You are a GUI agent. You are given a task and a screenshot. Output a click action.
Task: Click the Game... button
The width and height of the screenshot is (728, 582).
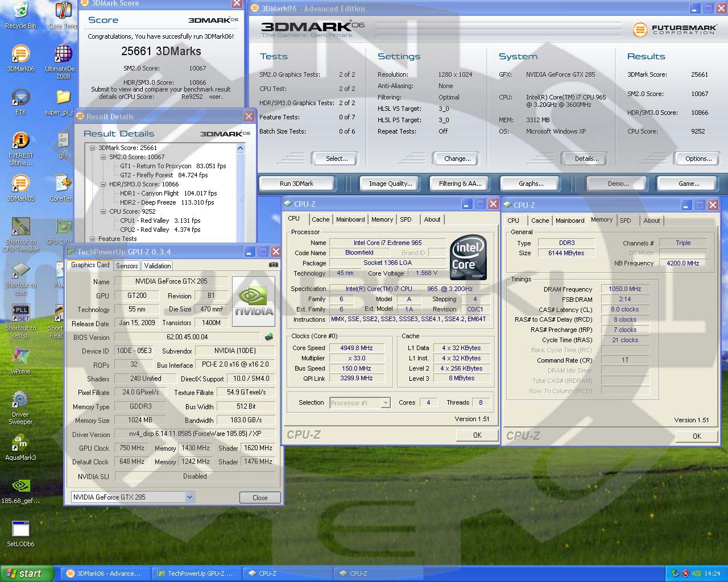(x=689, y=184)
